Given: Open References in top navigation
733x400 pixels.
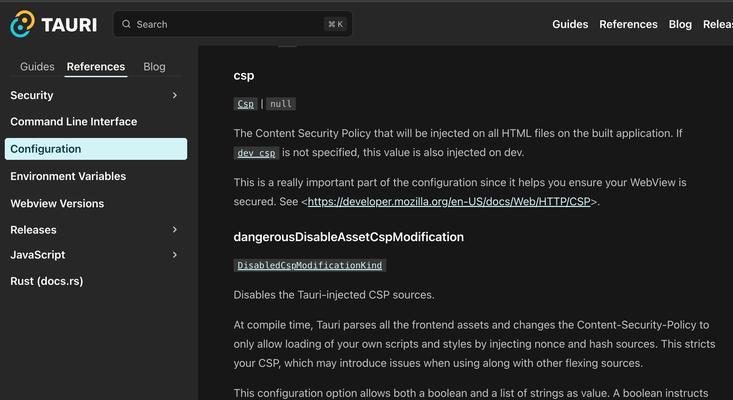Looking at the screenshot, I should pyautogui.click(x=628, y=24).
